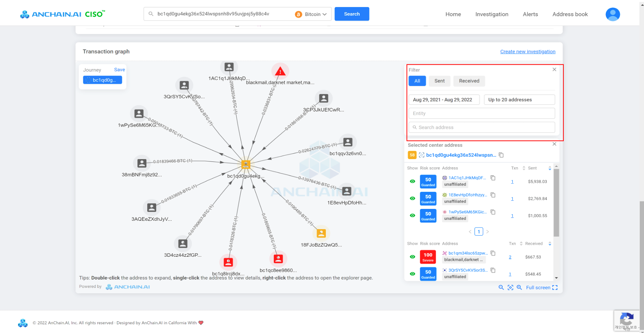The height and width of the screenshot is (333, 644).
Task: Copy the 1E8evHpDfoHhzyy address
Action: [x=493, y=195]
